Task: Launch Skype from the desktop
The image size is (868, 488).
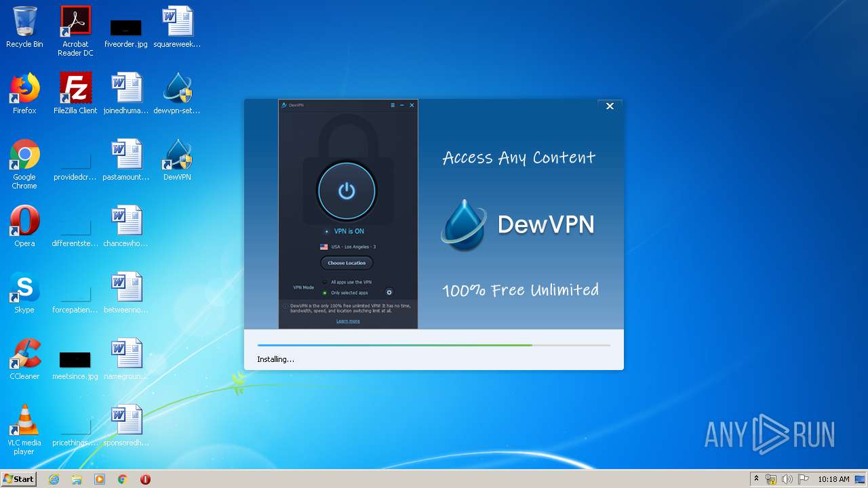Action: (24, 293)
